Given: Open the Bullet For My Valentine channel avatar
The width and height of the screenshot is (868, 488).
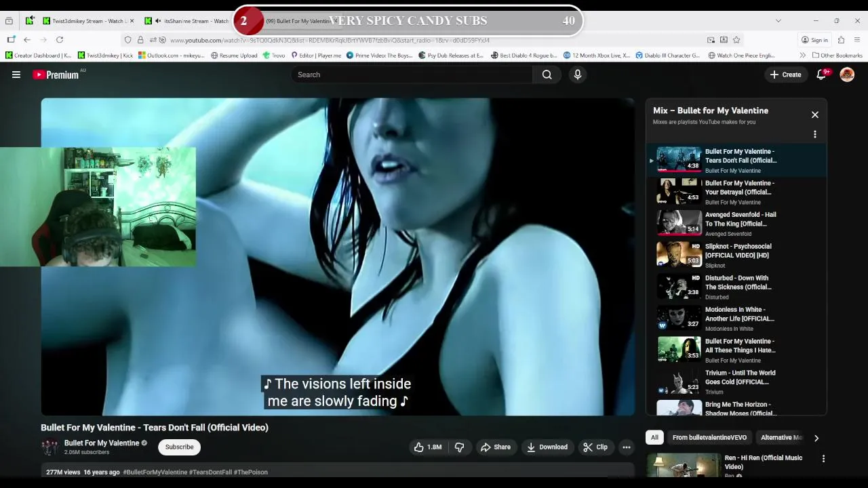Looking at the screenshot, I should click(50, 447).
